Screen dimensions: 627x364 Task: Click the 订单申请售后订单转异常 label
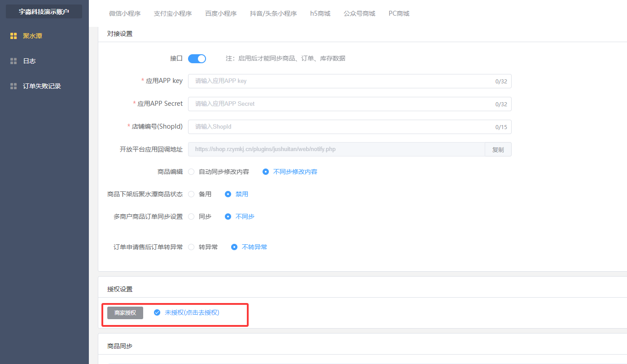[x=148, y=247]
